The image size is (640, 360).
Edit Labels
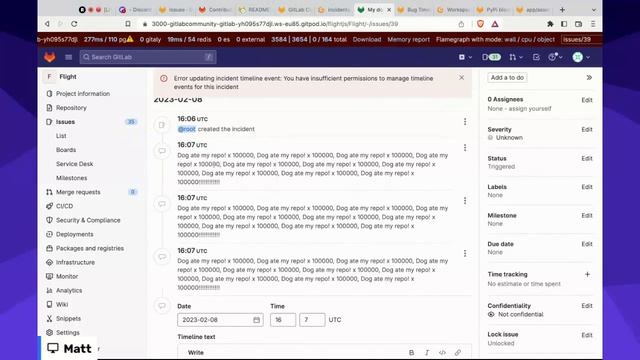pos(587,187)
